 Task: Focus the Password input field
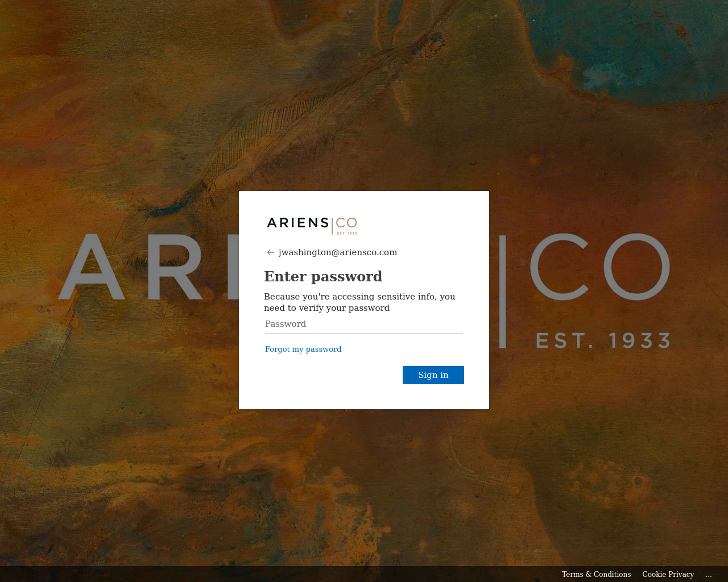[x=364, y=324]
